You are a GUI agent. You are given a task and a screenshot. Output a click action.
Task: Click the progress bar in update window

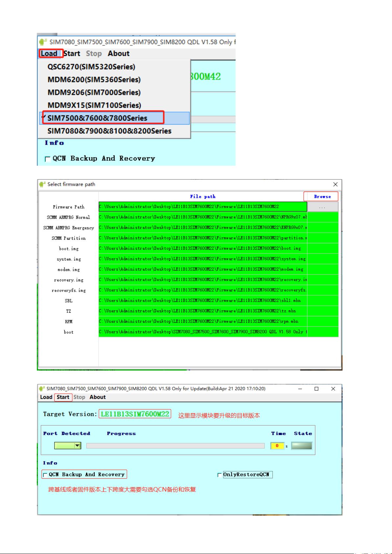(175, 446)
